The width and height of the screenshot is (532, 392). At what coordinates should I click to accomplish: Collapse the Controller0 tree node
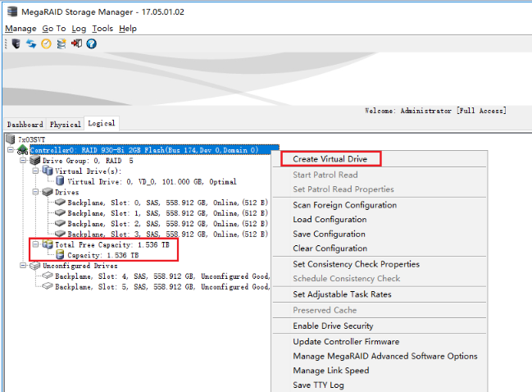tap(11, 150)
